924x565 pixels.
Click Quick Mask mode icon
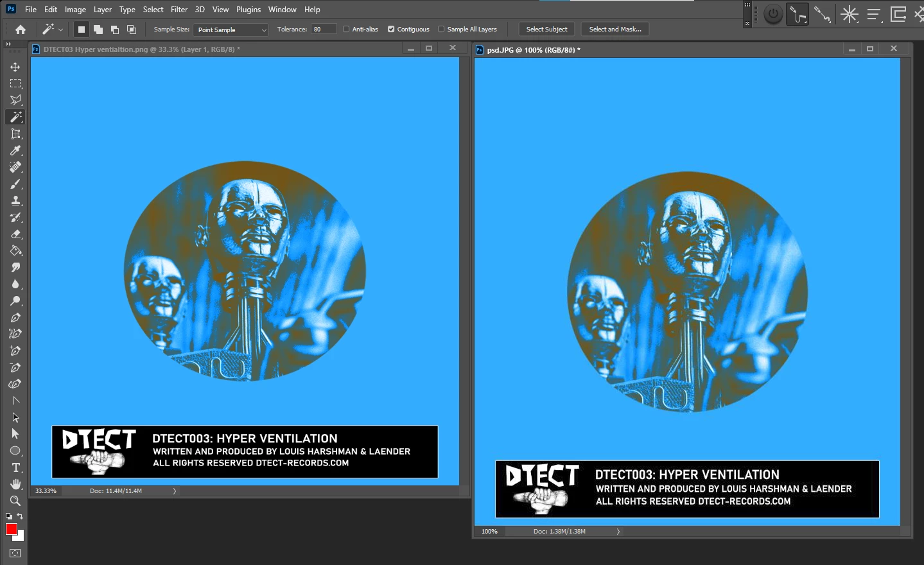tap(15, 553)
